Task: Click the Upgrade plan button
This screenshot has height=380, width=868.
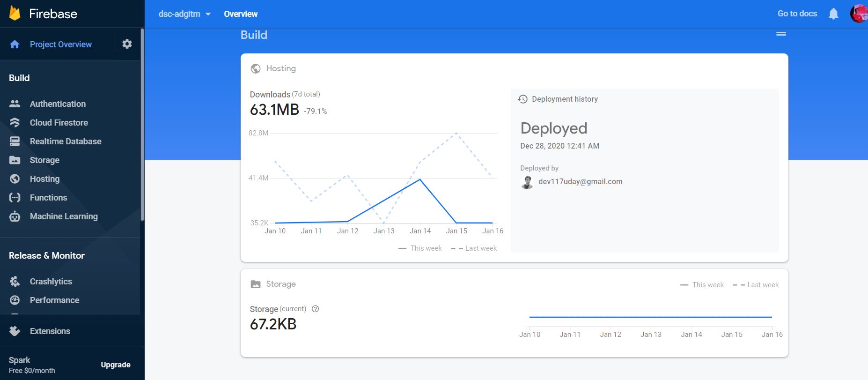Action: pos(116,365)
